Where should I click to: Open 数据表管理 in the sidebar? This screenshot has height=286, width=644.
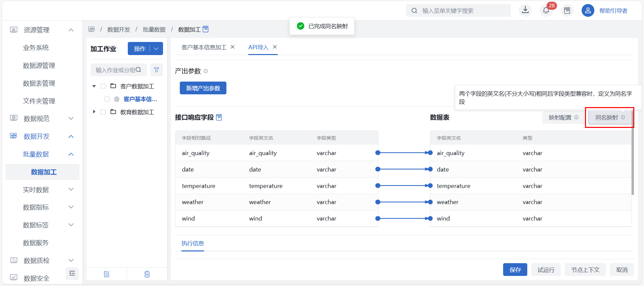(x=39, y=83)
